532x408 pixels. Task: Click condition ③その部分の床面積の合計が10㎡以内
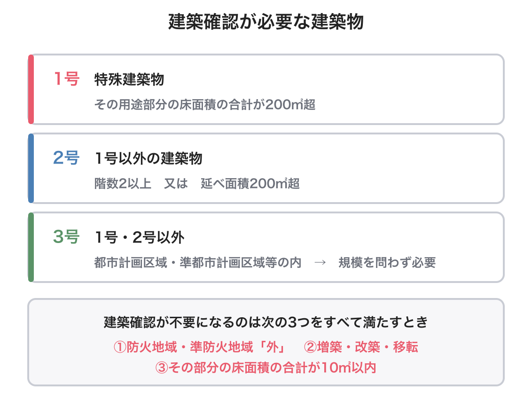click(266, 368)
